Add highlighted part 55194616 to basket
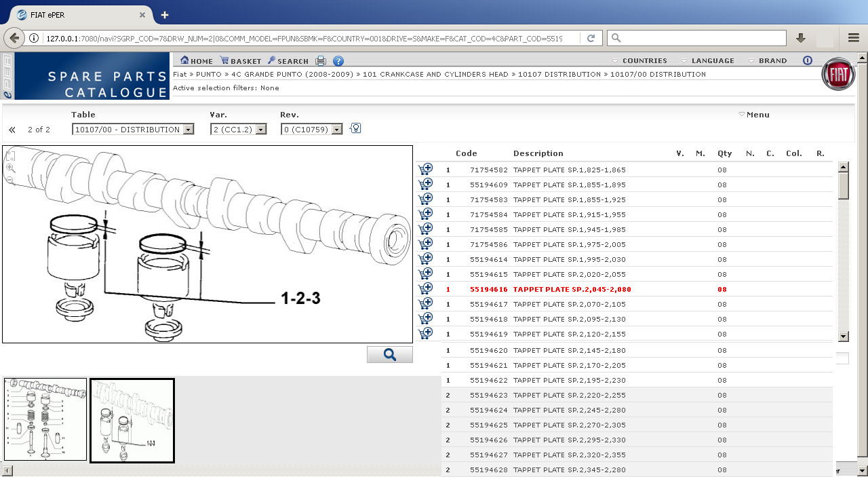Viewport: 868px width, 477px height. 425,289
